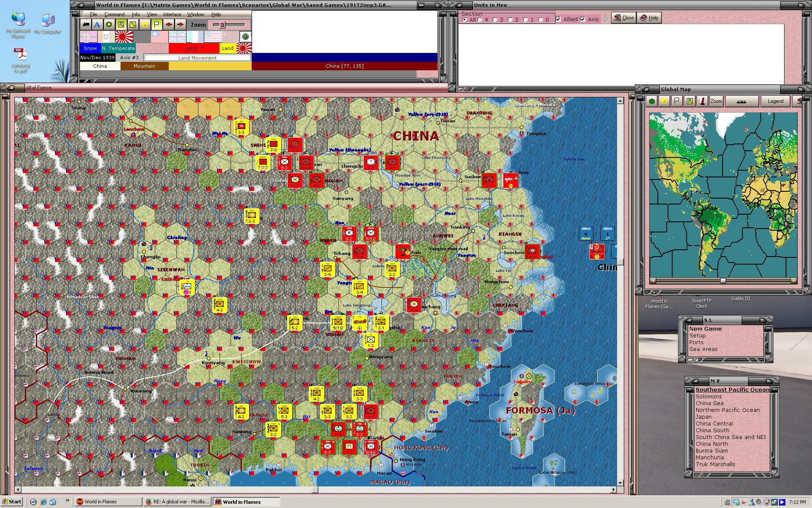812x508 pixels.
Task: Select China Sea in M V list
Action: coord(709,403)
